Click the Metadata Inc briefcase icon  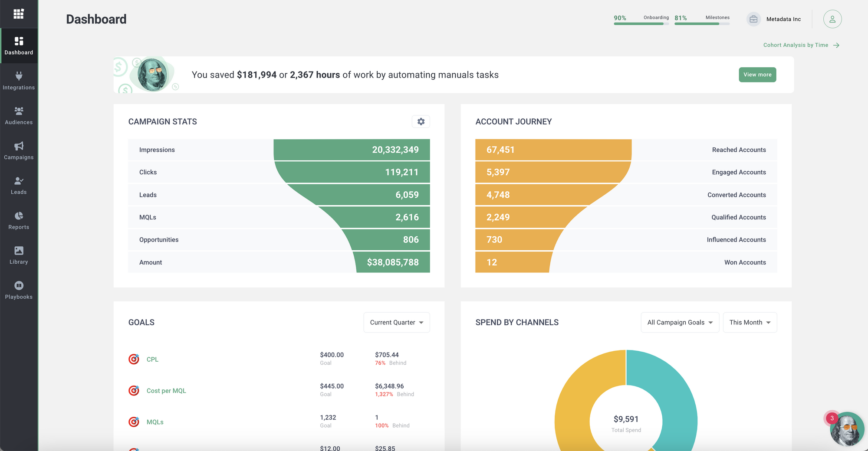[x=753, y=19]
